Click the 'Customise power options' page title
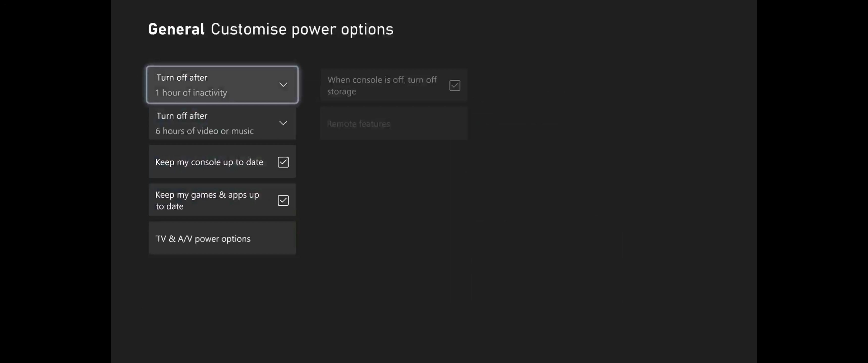This screenshot has height=363, width=868. (x=302, y=29)
